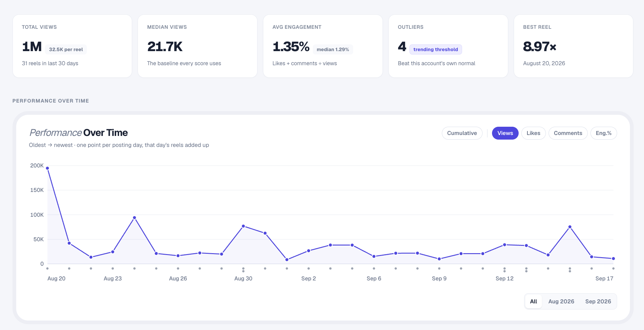Click the last data point above Sep 17
The image size is (644, 330).
click(x=613, y=259)
